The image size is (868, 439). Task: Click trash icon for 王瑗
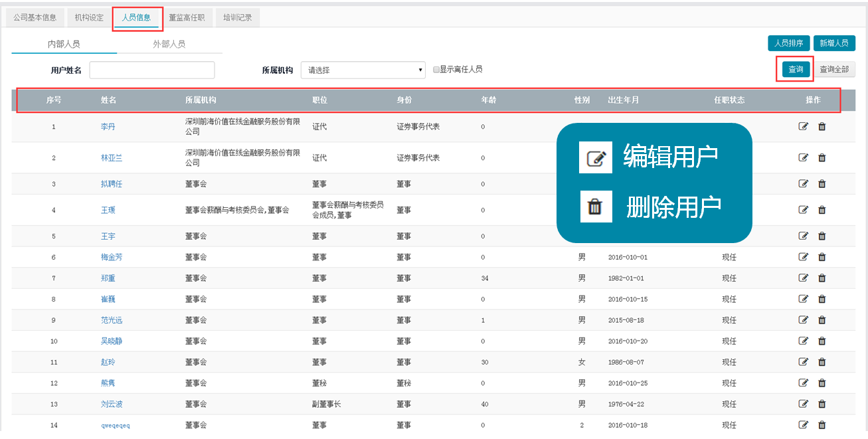point(822,210)
